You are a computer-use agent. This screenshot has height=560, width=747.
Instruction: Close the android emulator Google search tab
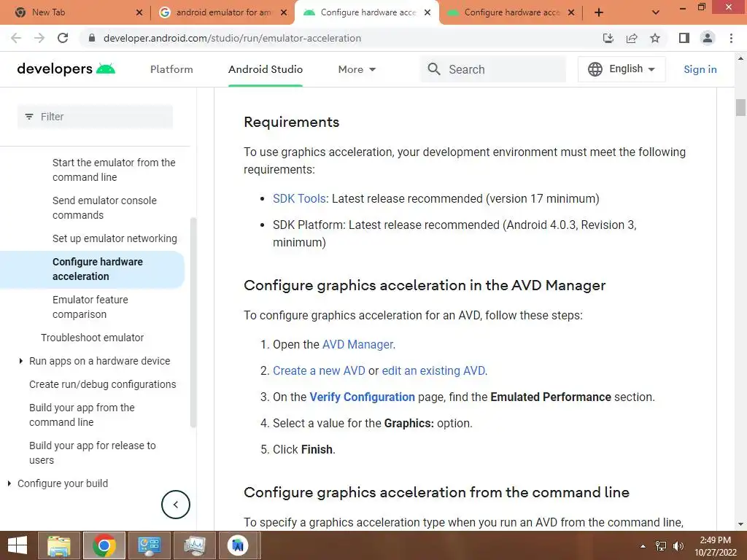(x=284, y=12)
